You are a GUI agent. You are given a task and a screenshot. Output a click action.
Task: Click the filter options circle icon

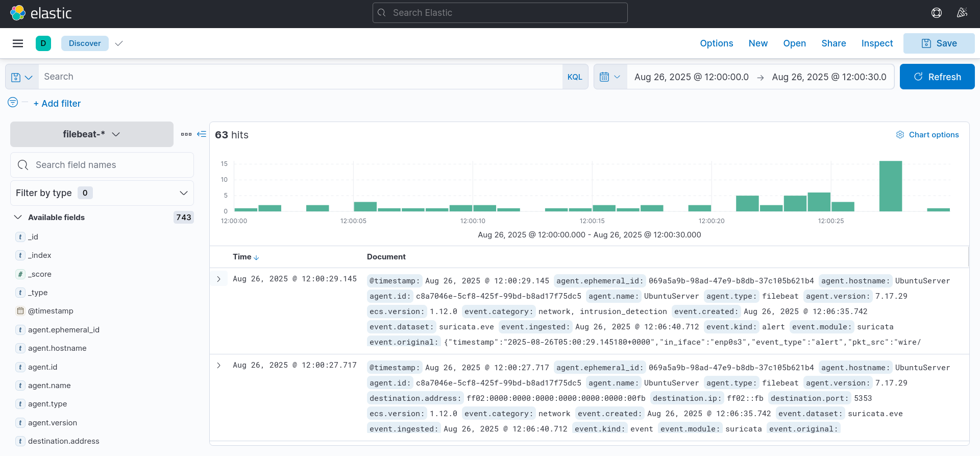coord(13,102)
